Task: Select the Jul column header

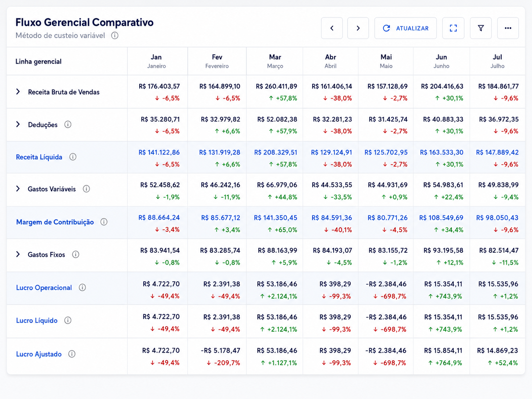Action: [497, 61]
